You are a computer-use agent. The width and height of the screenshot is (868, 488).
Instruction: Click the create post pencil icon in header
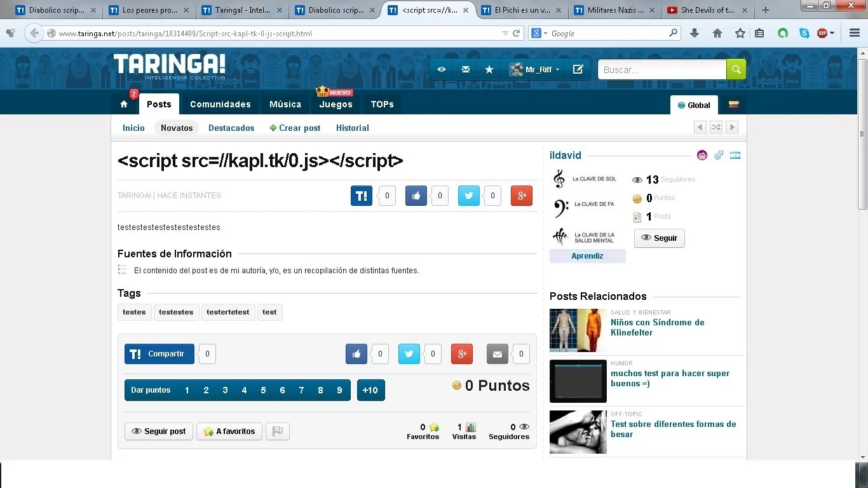coord(578,70)
